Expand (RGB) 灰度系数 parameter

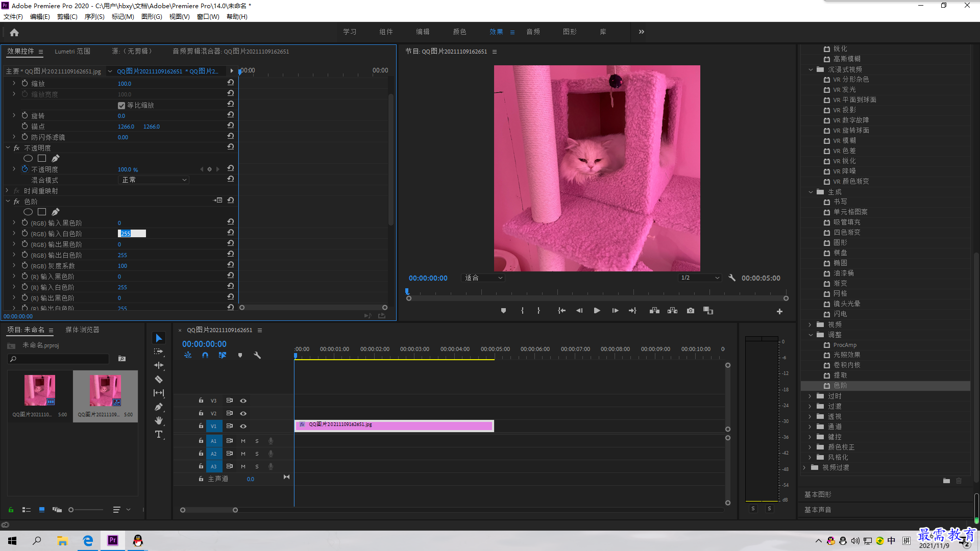pos(14,266)
